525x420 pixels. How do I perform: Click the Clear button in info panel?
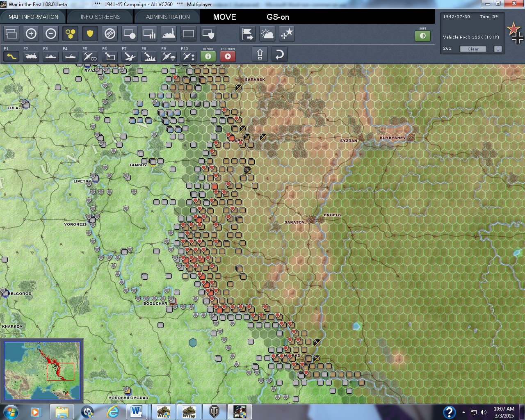pos(473,49)
